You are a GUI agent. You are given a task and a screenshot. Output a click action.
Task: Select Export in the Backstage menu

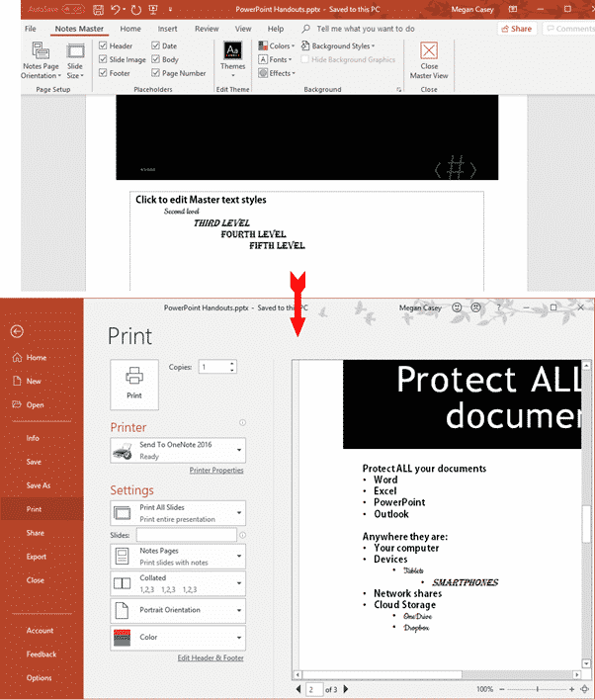[37, 557]
